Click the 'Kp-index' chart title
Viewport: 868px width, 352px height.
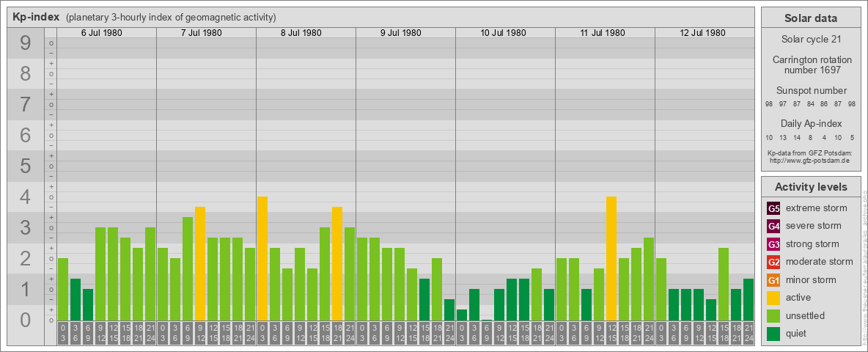pos(36,17)
